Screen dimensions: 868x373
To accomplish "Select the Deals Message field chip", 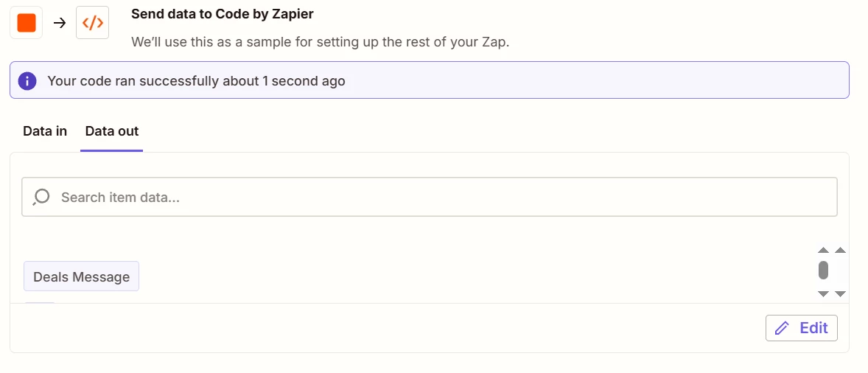I will click(81, 276).
